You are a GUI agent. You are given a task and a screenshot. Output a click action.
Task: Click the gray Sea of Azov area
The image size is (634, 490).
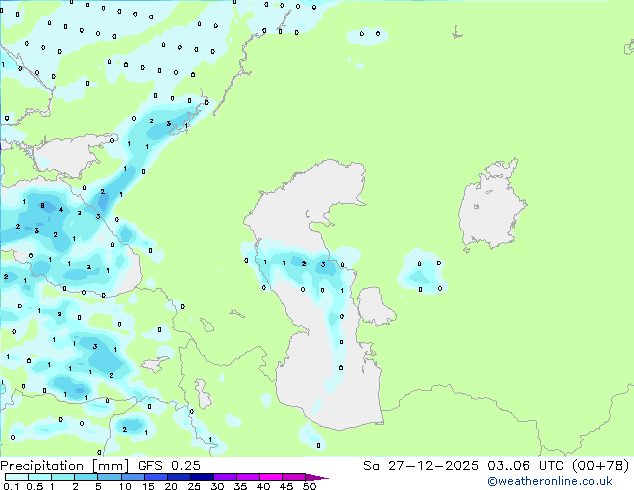tap(67, 156)
